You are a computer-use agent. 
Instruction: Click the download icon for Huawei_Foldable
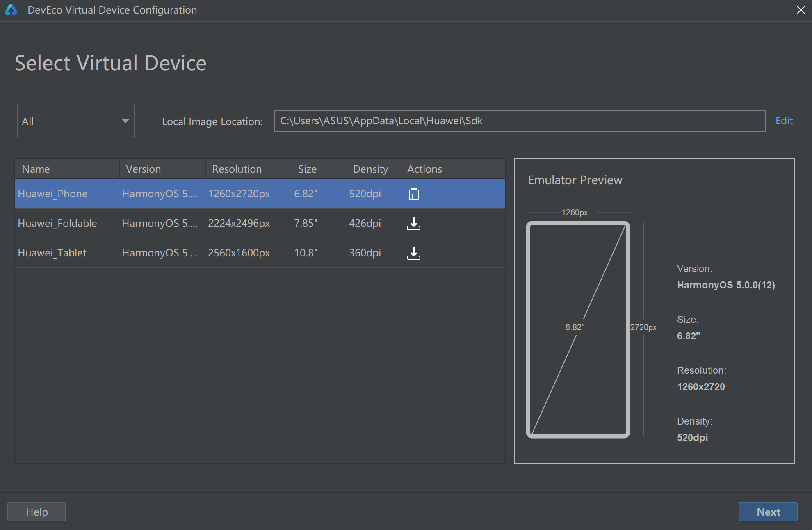pos(414,224)
